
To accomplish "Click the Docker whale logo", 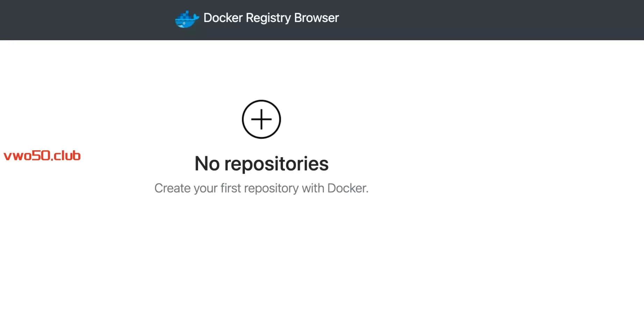I will (187, 19).
